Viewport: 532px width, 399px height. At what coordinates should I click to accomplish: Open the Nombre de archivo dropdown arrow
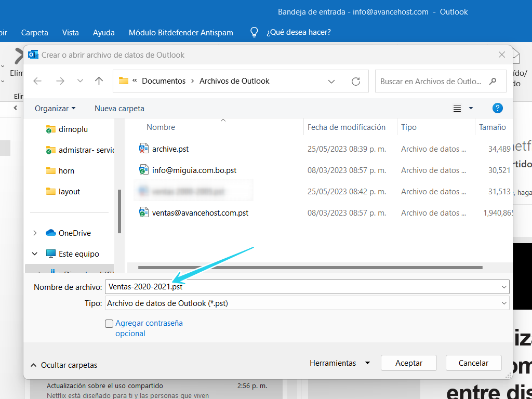[x=504, y=287]
